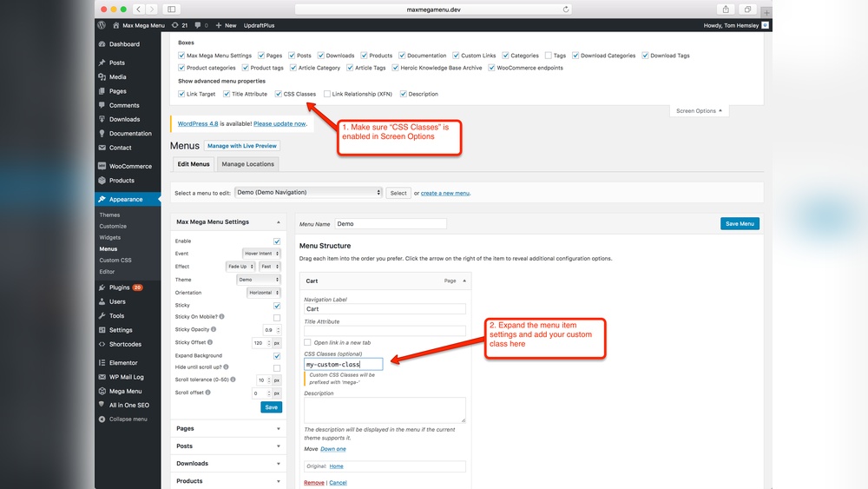Screen dimensions: 868x489
Task: Reload the page in Safari address bar
Action: [566, 10]
